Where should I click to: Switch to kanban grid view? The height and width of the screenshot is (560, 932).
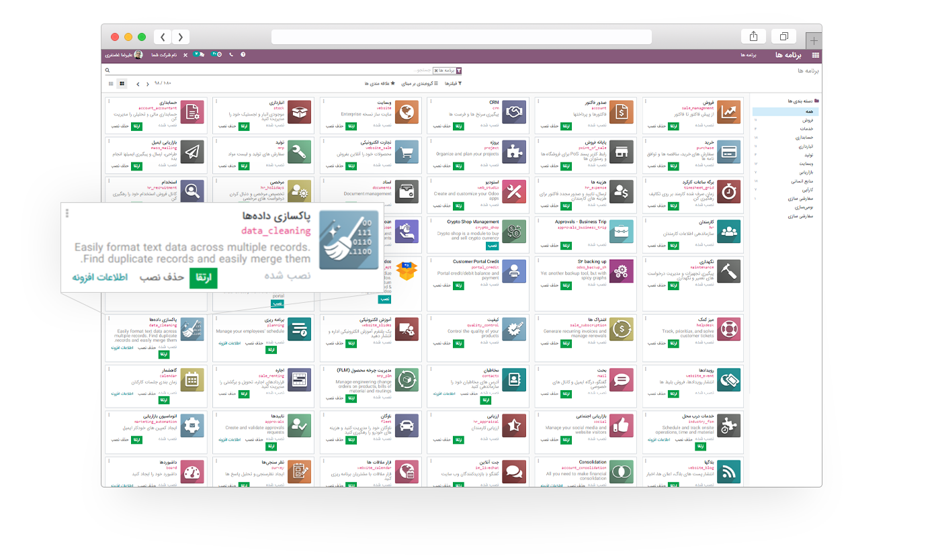(122, 84)
